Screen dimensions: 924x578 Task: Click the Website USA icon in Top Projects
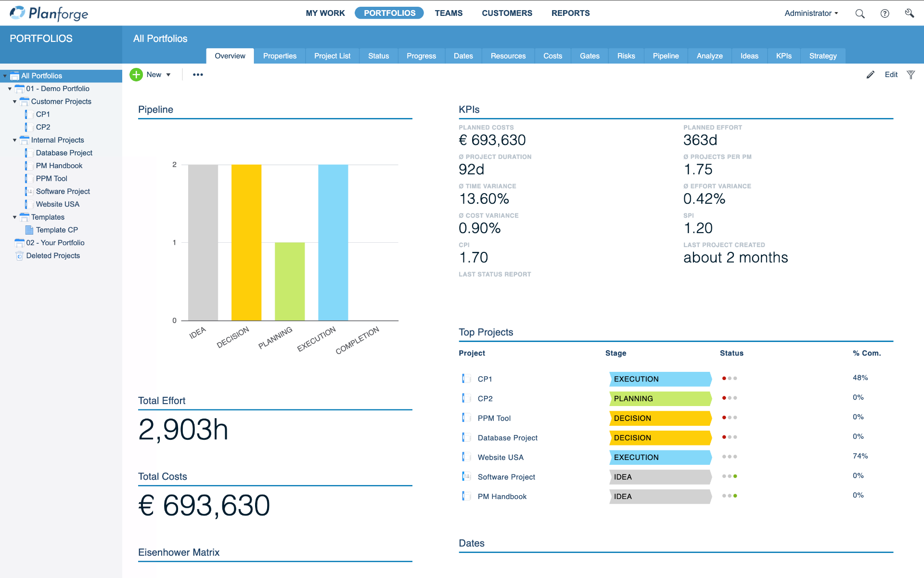tap(466, 457)
